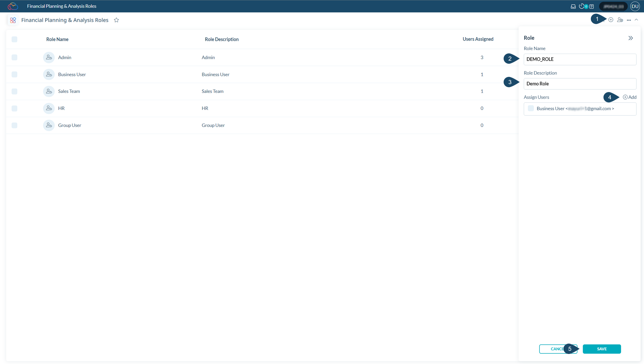
Task: Open the help icon in the header
Action: pos(592,6)
